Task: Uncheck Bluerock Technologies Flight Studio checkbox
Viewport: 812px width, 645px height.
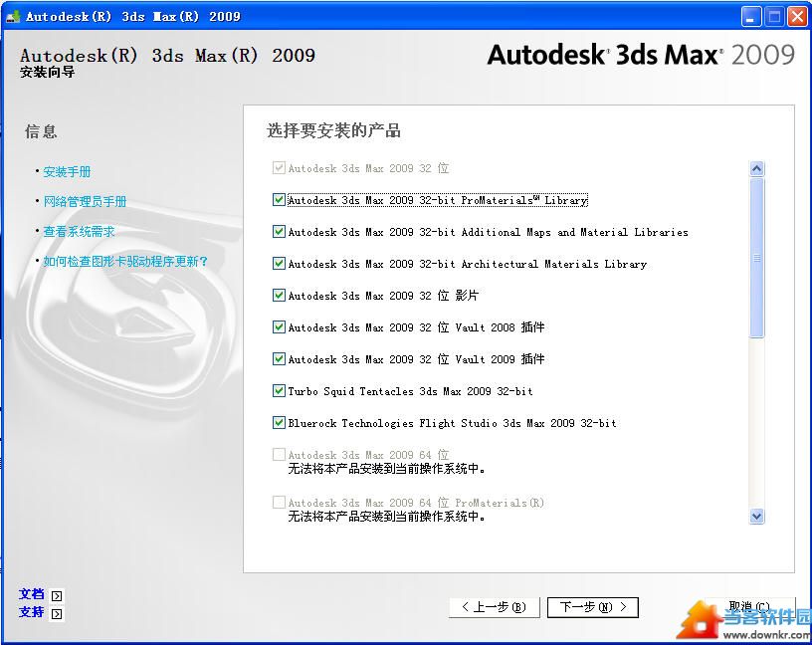Action: 279,423
